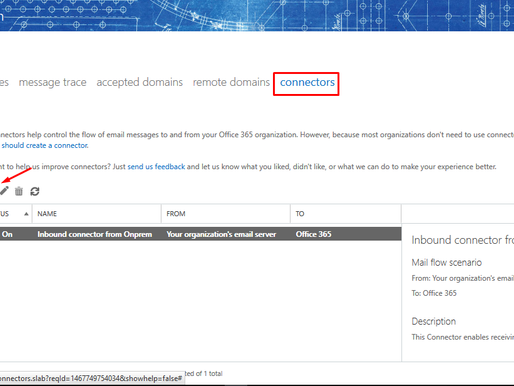Screen dimensions: 514x386
Task: Click 'Your organization's email server' cell
Action: click(221, 234)
